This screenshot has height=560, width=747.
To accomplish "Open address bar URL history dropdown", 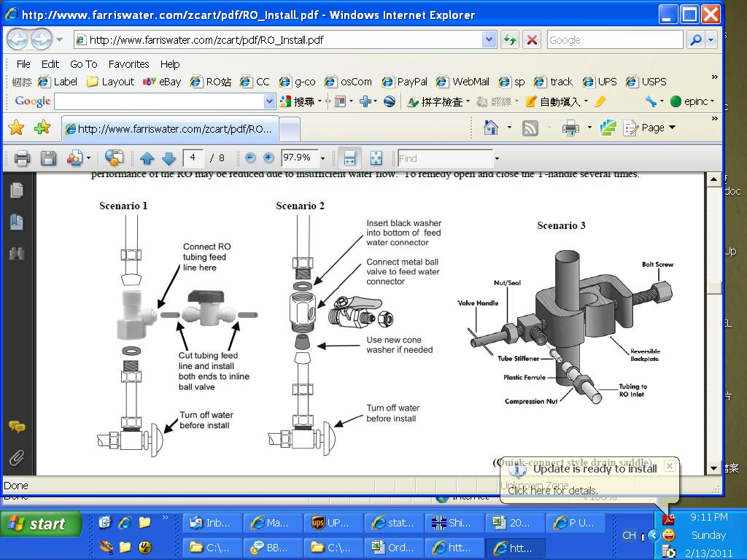I will 489,40.
